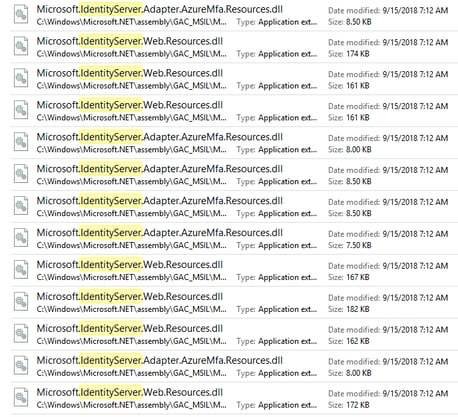The height and width of the screenshot is (417, 458).
Task: Click icon of 8.50 KB row just below an 8.00 KB row
Action: [x=21, y=175]
